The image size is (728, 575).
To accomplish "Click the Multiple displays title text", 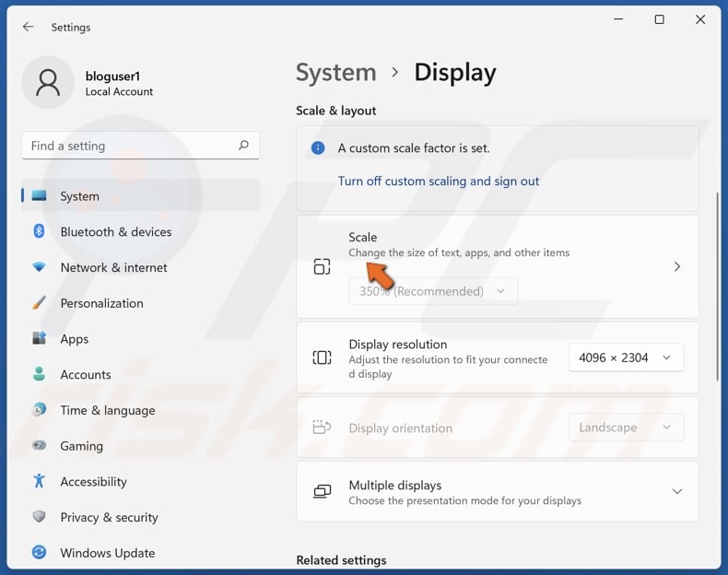I will pyautogui.click(x=394, y=485).
